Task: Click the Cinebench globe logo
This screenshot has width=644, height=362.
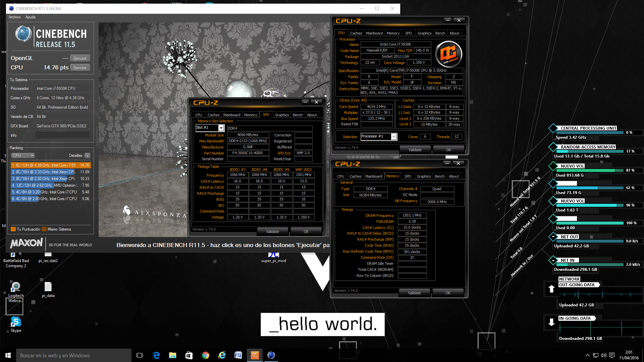Action: tap(23, 34)
